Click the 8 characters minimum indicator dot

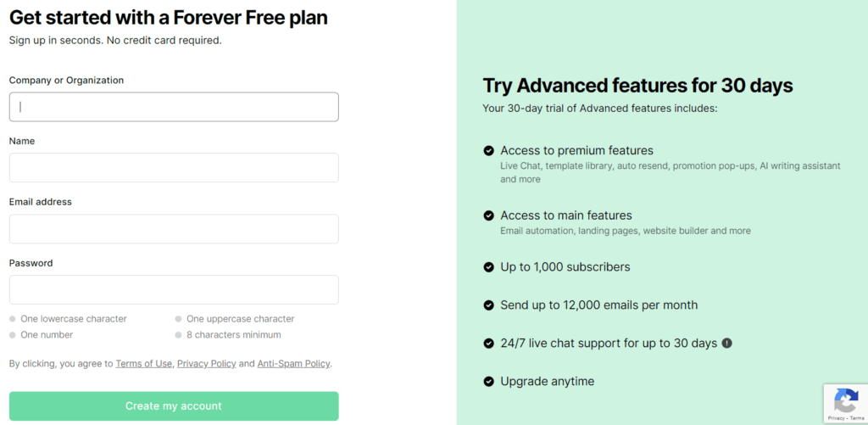click(178, 335)
